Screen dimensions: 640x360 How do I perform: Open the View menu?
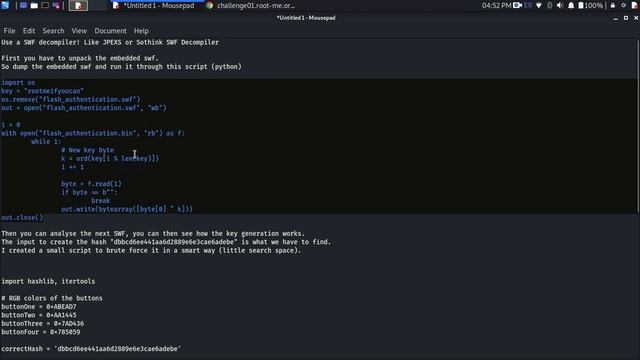(x=79, y=31)
